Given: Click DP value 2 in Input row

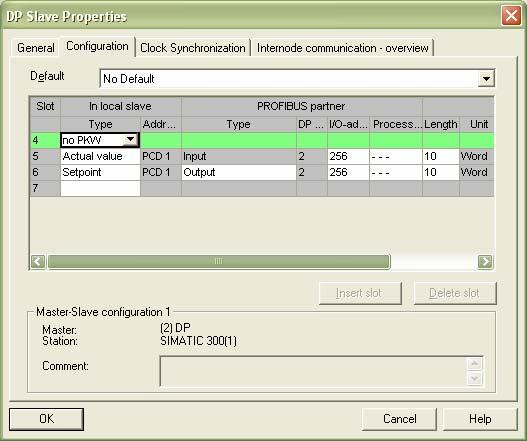Looking at the screenshot, I should (x=312, y=156).
